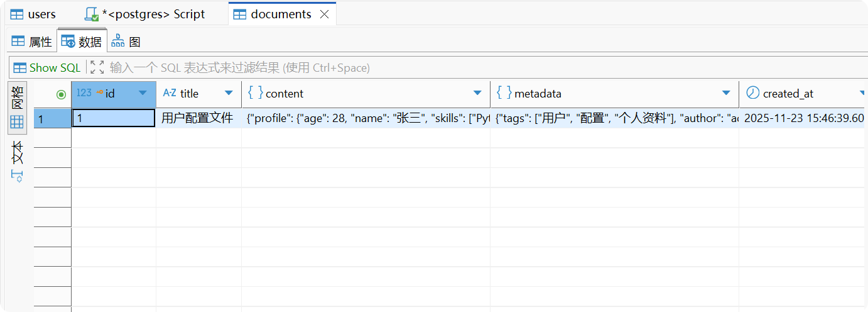Switch to text view in side panel
The height and width of the screenshot is (312, 868).
coord(17,161)
